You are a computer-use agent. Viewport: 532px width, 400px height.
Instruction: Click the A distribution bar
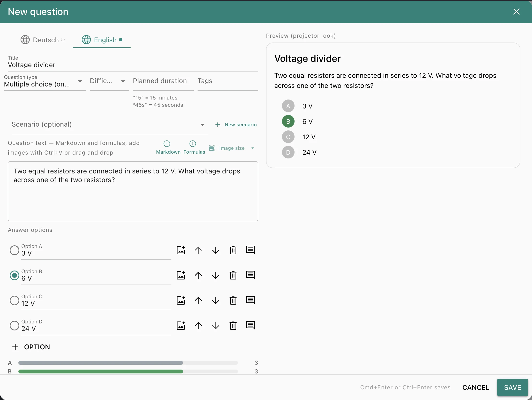tap(128, 363)
